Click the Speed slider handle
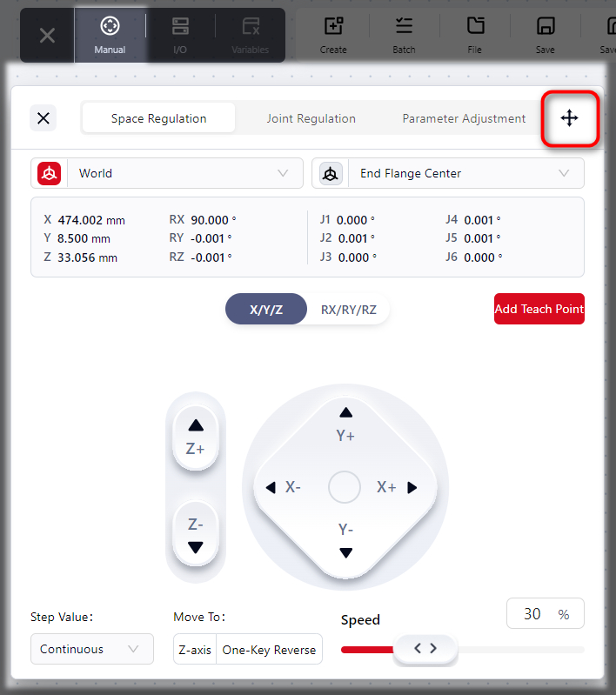616x695 pixels. tap(425, 649)
